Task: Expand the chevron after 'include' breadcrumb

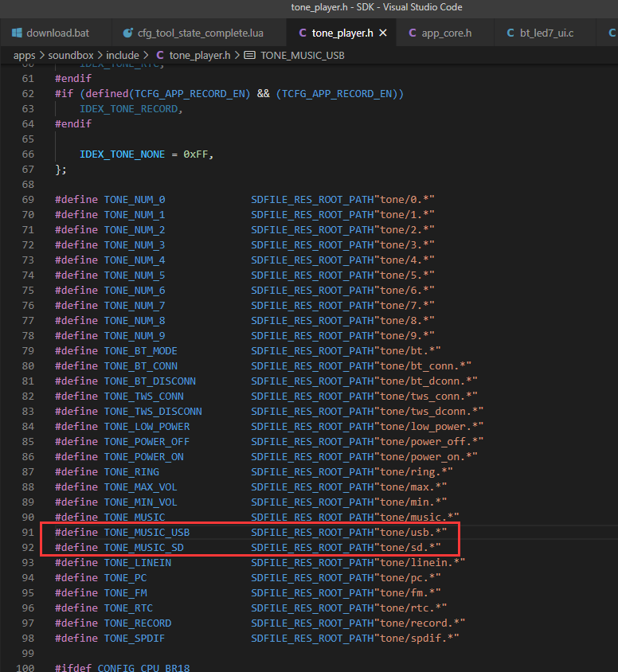Action: pos(146,55)
